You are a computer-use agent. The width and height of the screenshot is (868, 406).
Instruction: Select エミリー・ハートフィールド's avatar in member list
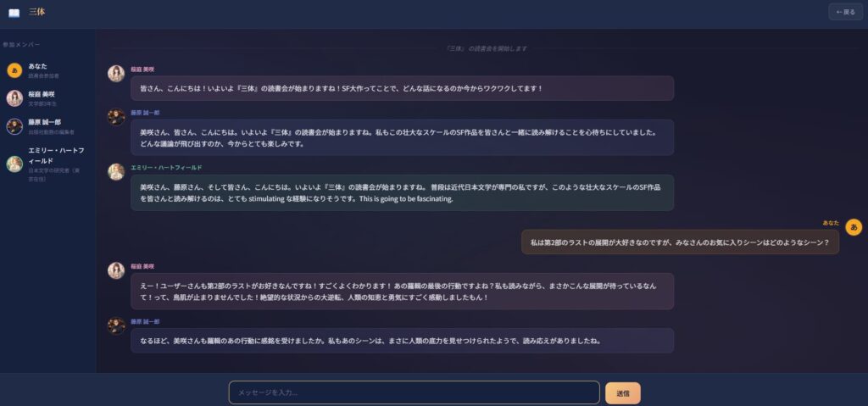tap(14, 164)
